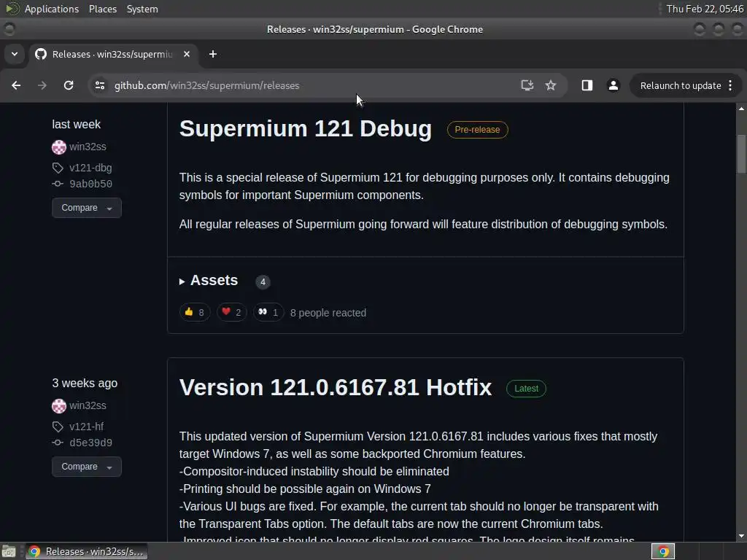The width and height of the screenshot is (747, 560).
Task: Click the window menu button in title bar
Action: pos(9,29)
